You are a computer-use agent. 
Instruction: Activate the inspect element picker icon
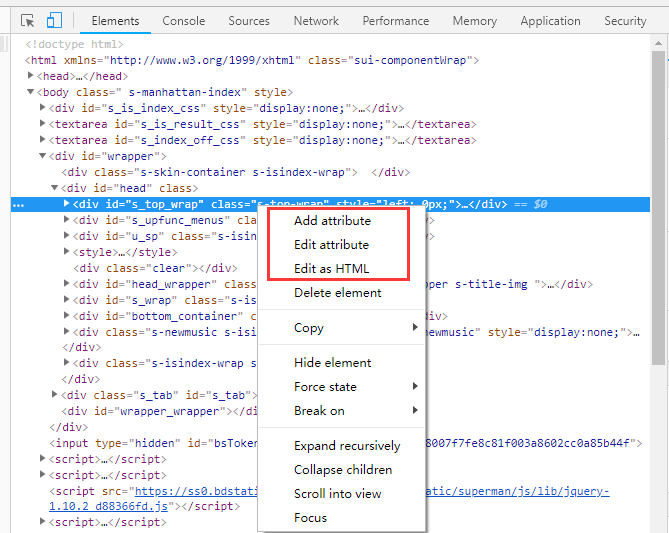28,20
